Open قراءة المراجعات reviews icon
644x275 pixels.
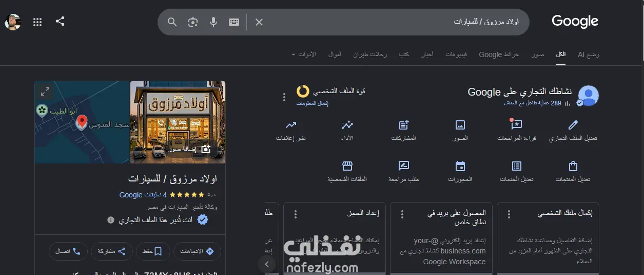click(516, 124)
